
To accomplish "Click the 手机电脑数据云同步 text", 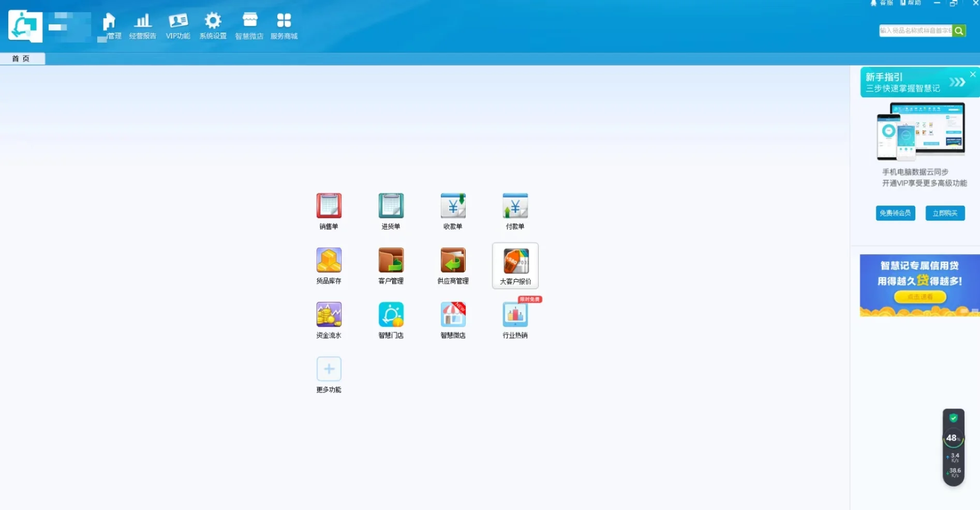I will 915,172.
